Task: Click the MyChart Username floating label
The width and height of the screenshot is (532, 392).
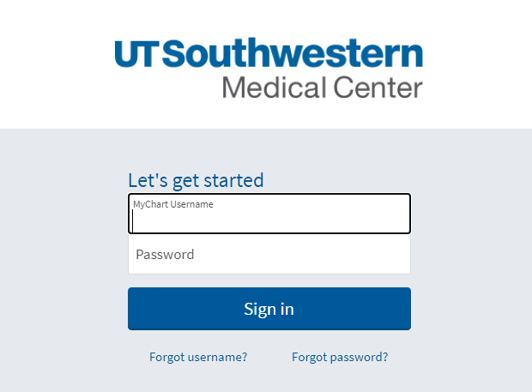Action: click(x=173, y=204)
